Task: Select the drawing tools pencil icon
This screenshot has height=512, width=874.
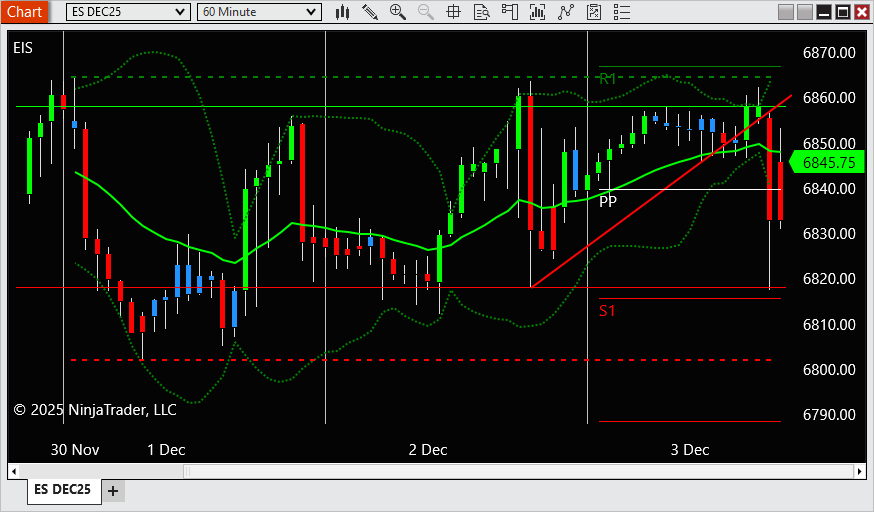Action: [370, 12]
